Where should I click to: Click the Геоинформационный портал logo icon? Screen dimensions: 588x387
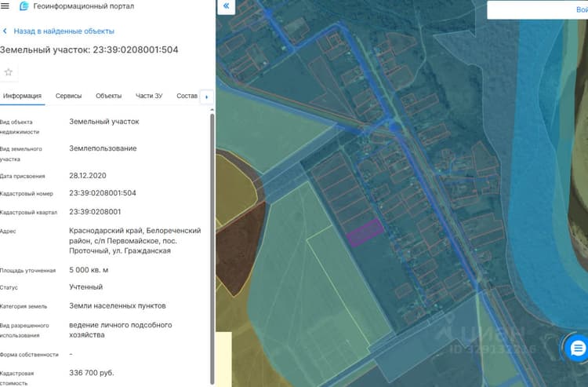coord(24,6)
